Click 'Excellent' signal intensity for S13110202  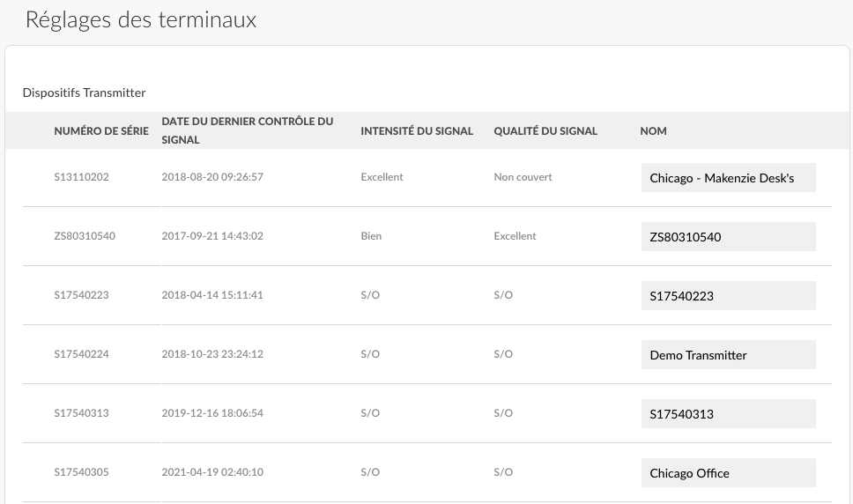click(x=382, y=177)
